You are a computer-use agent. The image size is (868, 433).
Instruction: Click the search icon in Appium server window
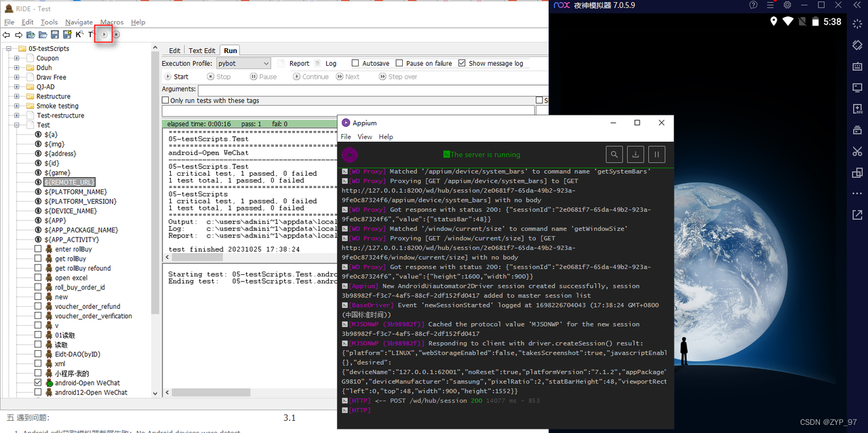[614, 154]
